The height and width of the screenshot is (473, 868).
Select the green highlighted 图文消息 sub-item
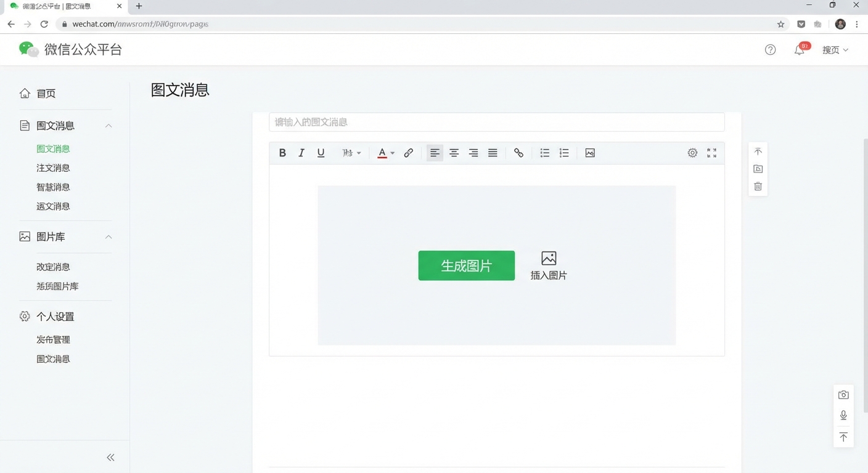pos(53,148)
